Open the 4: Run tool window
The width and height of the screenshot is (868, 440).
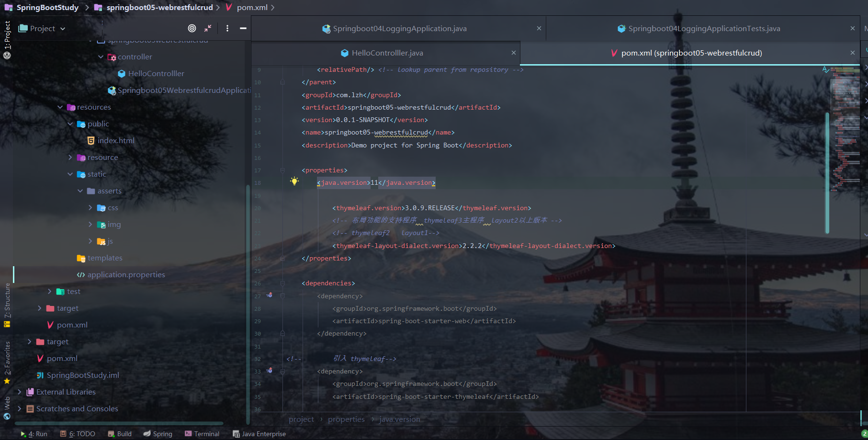click(x=34, y=434)
